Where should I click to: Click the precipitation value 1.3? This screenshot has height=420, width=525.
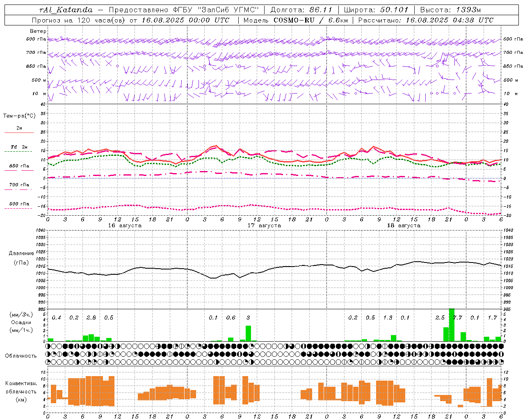388,318
